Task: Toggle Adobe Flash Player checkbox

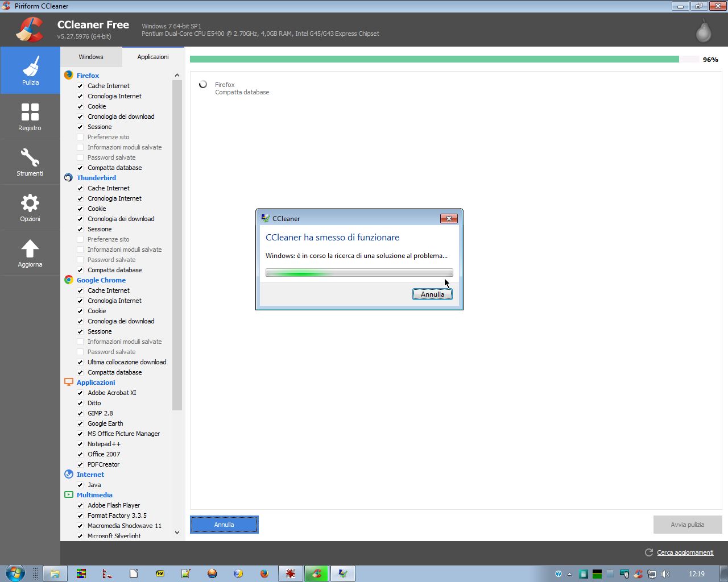Action: [80, 505]
